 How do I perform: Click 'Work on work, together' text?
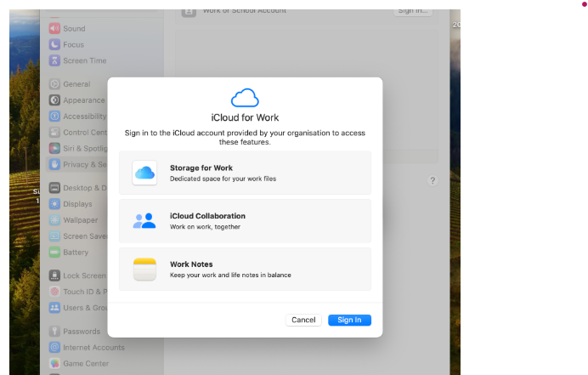(205, 227)
